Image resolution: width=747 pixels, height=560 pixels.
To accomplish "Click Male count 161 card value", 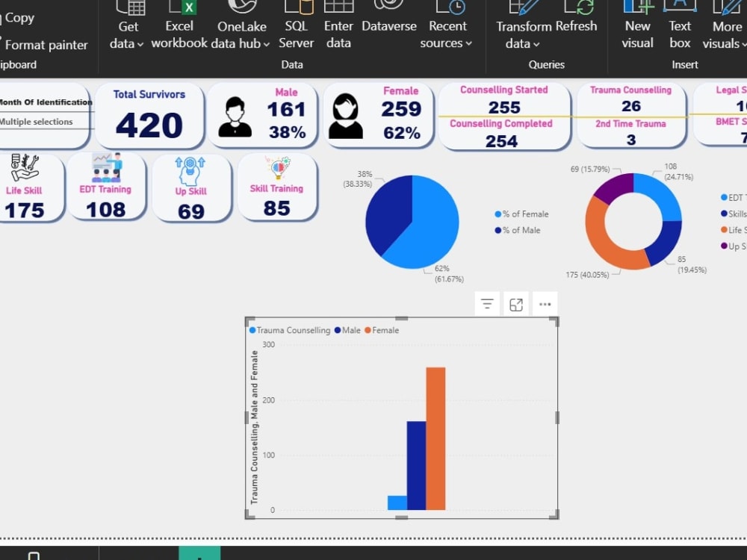I will 286,110.
